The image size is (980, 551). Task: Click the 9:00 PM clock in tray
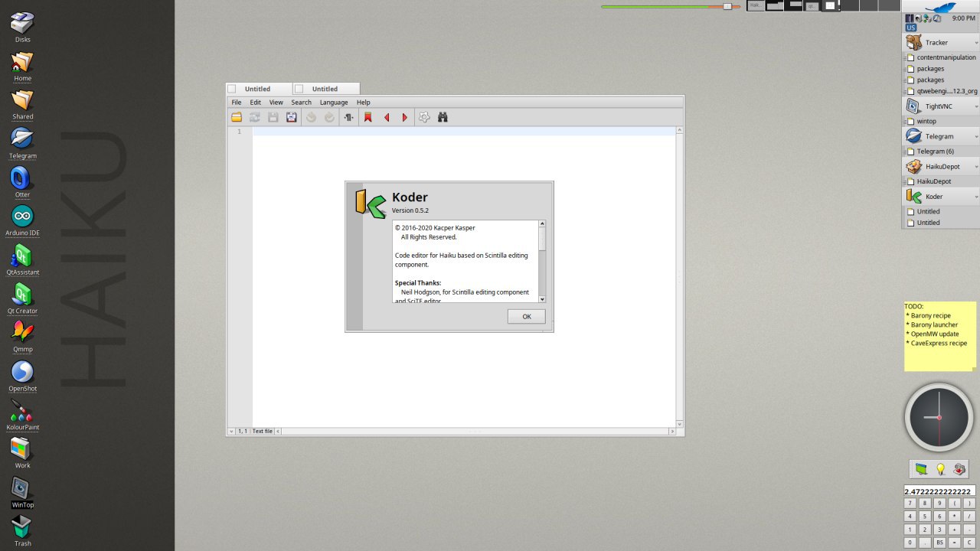[x=964, y=18]
